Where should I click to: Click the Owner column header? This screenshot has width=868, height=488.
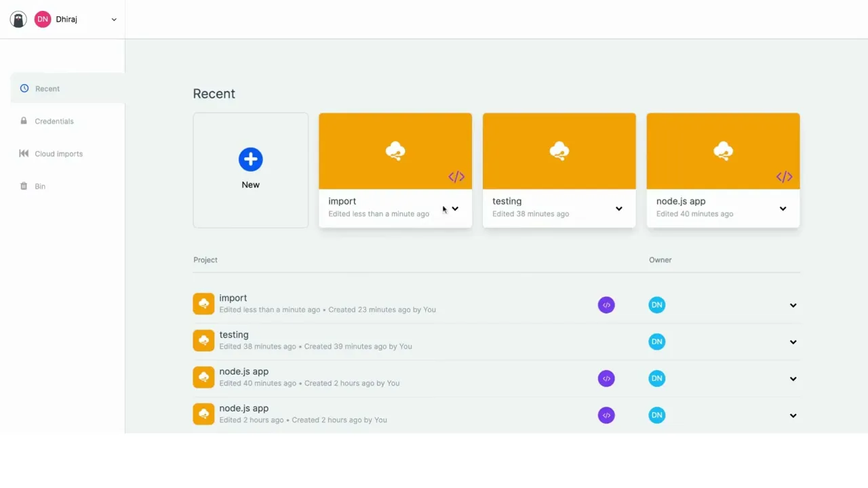660,260
